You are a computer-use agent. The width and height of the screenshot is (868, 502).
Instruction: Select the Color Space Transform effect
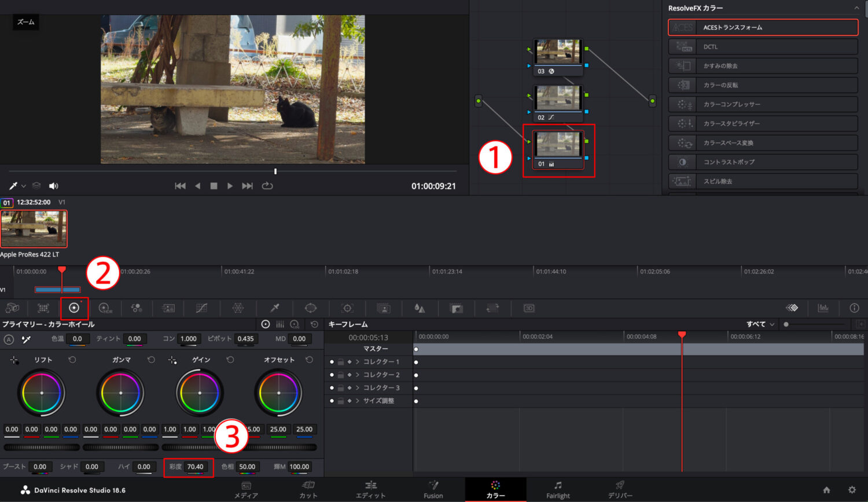(x=763, y=142)
